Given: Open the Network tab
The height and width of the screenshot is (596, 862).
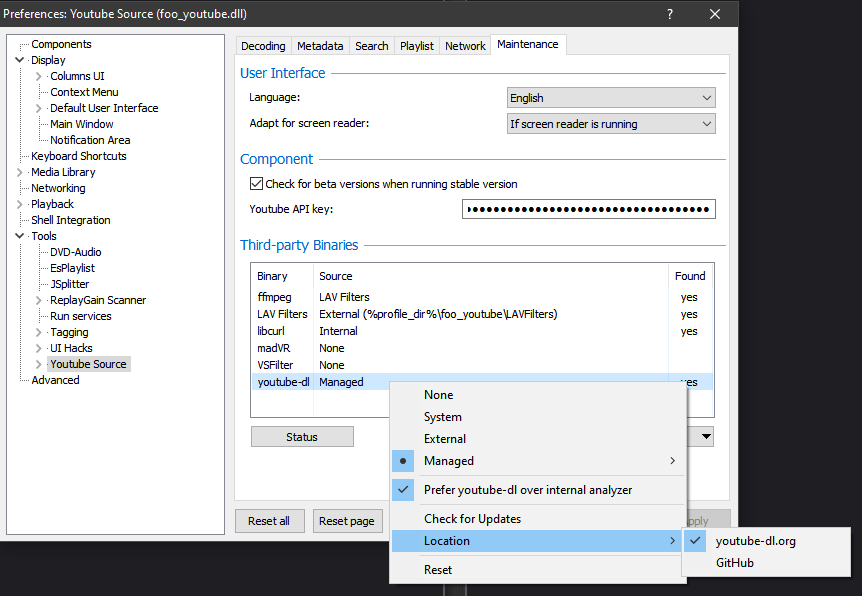Looking at the screenshot, I should click(465, 46).
